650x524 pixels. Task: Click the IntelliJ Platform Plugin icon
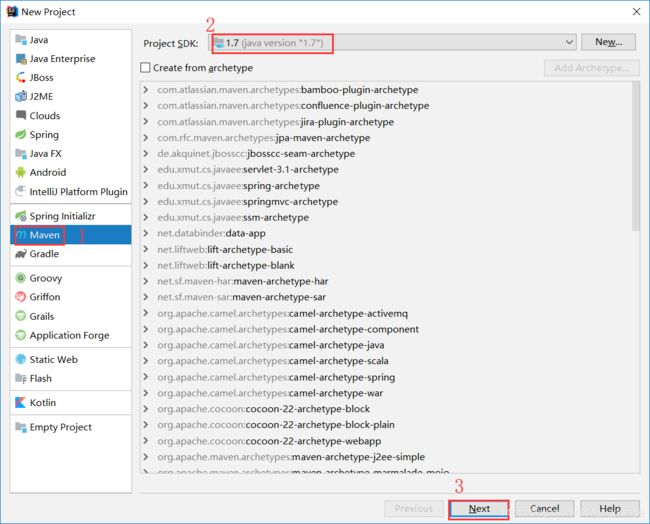21,192
